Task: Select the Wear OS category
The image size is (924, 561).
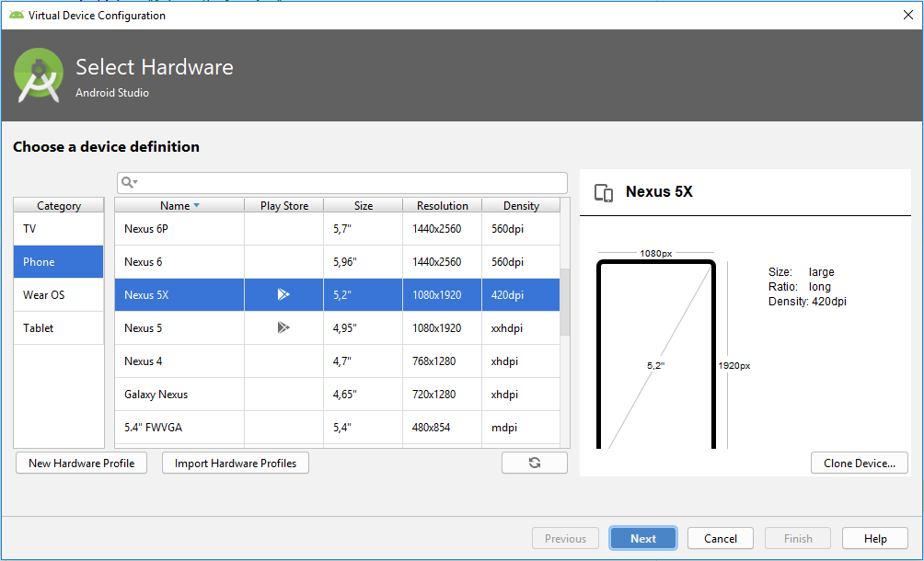Action: point(59,295)
